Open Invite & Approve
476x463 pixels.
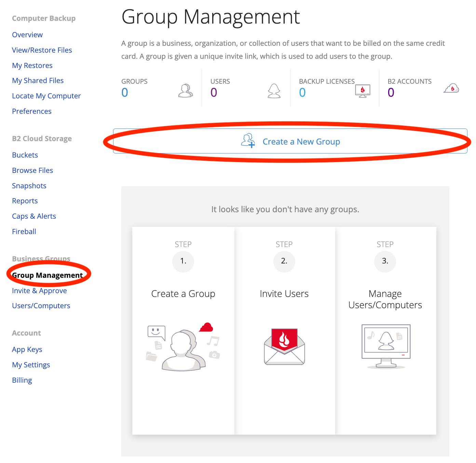point(39,291)
